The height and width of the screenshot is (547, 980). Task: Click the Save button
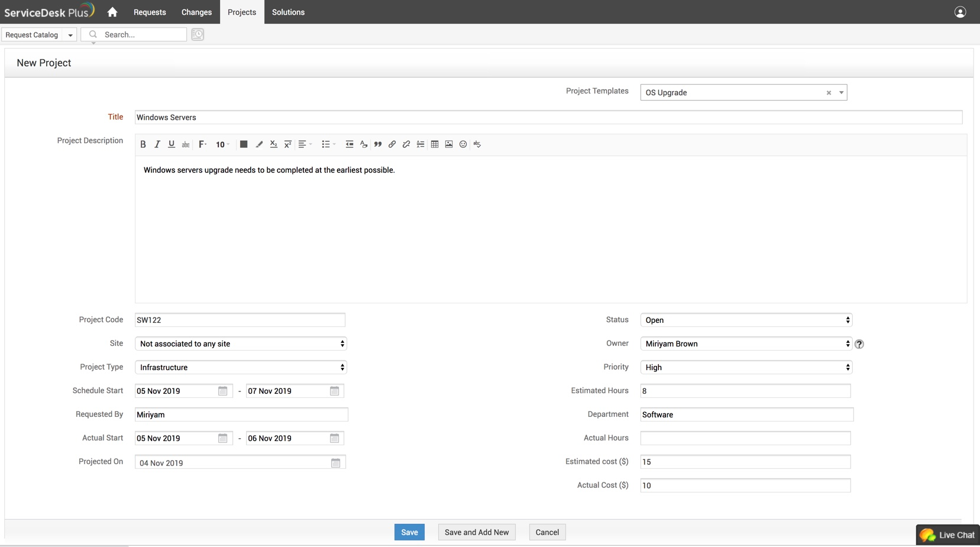[x=409, y=532]
